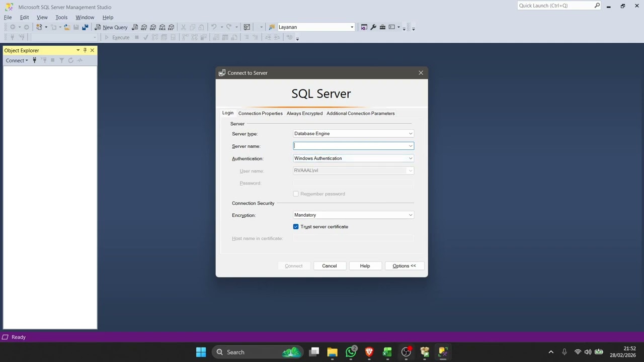Image resolution: width=644 pixels, height=362 pixels.
Task: Uncheck Trust server certificate checkbox
Action: pos(296,227)
